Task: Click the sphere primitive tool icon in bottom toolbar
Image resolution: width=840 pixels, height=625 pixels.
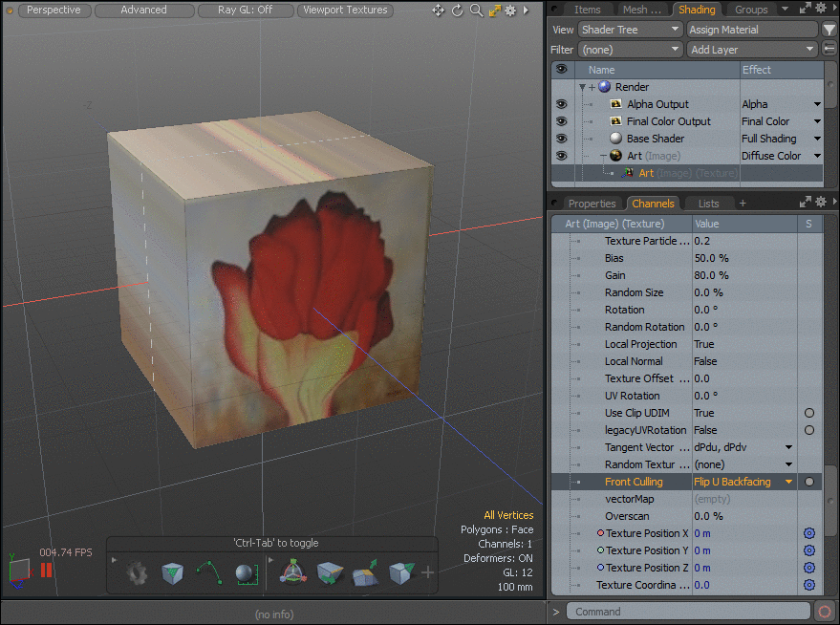Action: (x=245, y=573)
